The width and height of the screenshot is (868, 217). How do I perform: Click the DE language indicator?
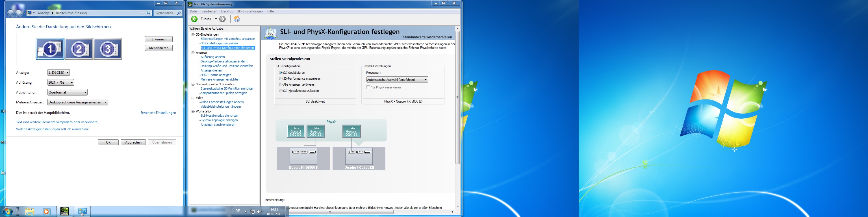click(238, 211)
